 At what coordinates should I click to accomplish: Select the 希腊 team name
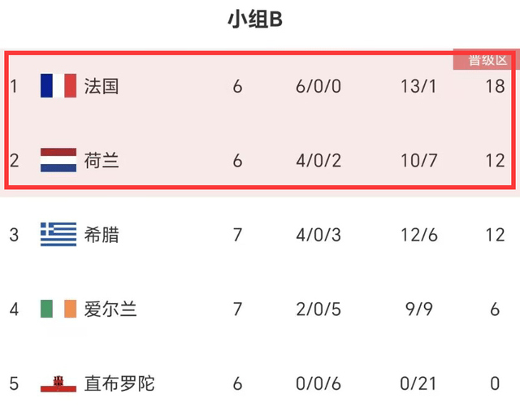tap(101, 235)
